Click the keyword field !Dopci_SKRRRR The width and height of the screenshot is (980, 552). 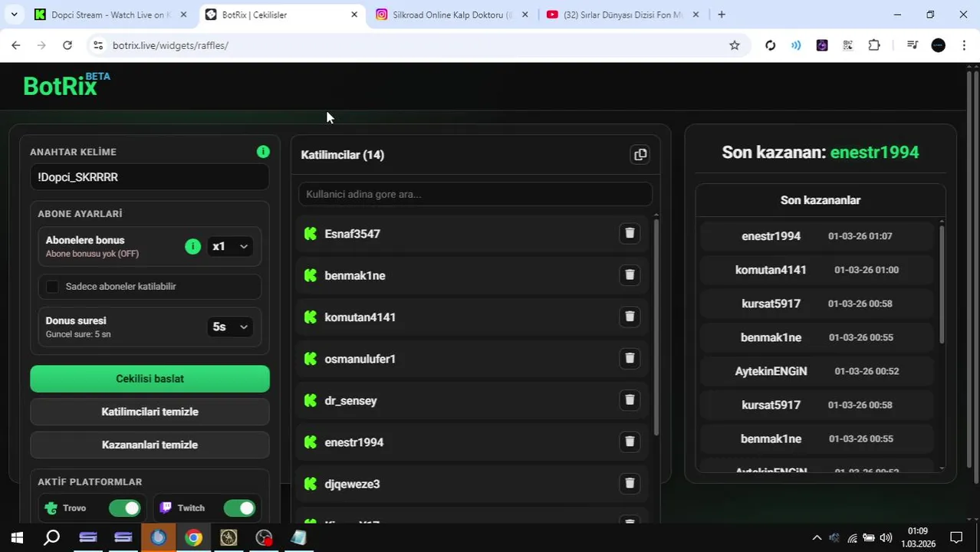[x=150, y=177]
